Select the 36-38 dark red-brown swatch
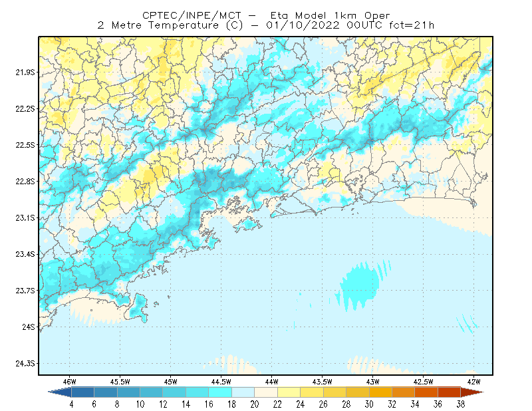Screen dimensions: 532x411 450,392
